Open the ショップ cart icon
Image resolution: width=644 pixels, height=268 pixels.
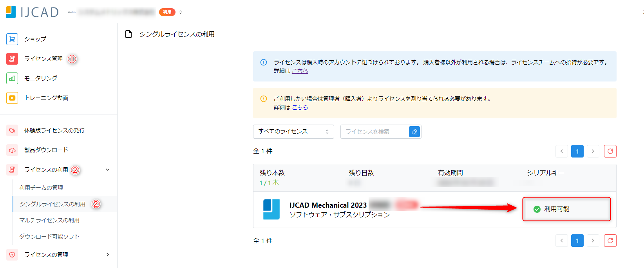pos(12,39)
